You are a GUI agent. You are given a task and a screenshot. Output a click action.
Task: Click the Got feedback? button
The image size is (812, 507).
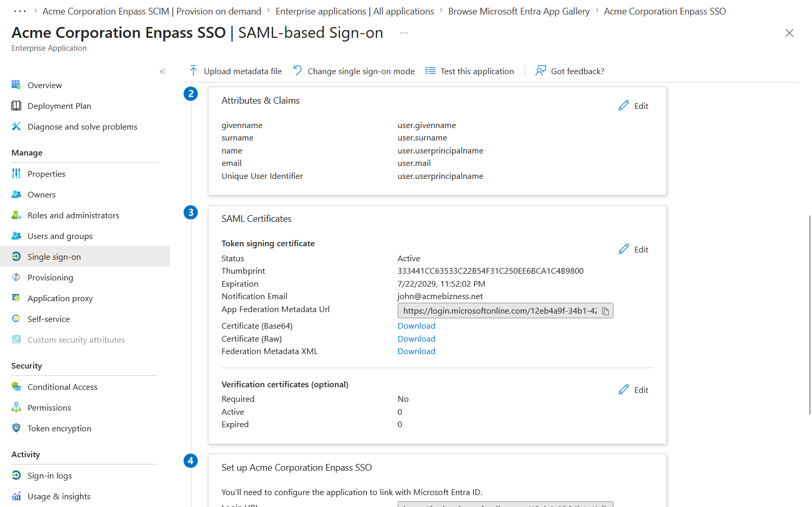pyautogui.click(x=570, y=71)
